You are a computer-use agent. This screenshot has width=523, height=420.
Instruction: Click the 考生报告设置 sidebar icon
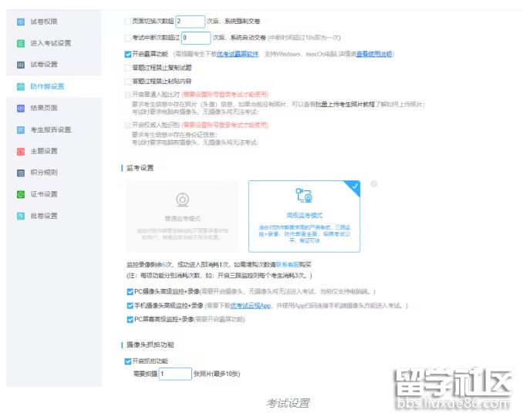(x=21, y=129)
